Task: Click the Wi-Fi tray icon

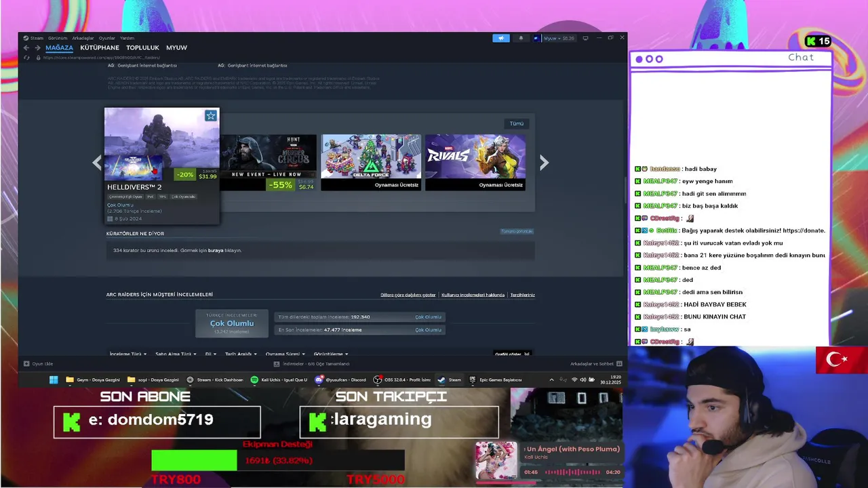Action: (x=574, y=380)
